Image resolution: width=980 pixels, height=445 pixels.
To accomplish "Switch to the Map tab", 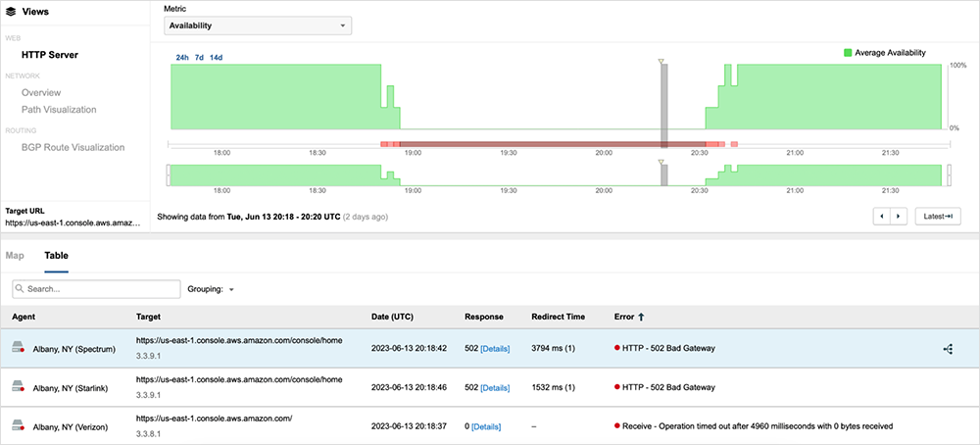I will [x=15, y=255].
